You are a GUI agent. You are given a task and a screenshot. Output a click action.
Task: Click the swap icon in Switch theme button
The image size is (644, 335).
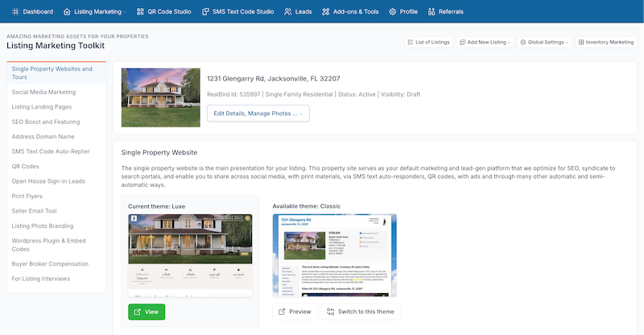click(x=331, y=312)
